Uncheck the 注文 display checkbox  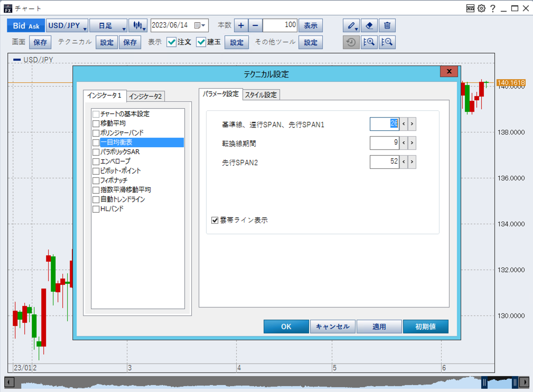coord(172,42)
